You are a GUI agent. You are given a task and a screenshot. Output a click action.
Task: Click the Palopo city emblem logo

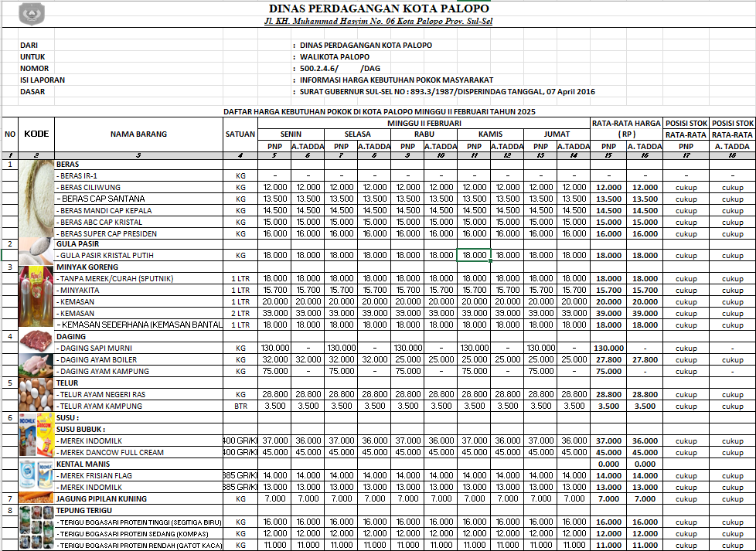pyautogui.click(x=32, y=13)
